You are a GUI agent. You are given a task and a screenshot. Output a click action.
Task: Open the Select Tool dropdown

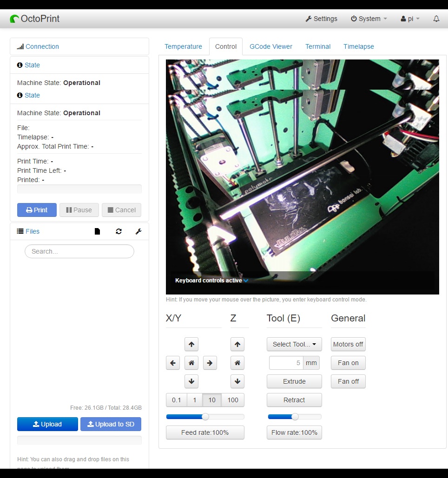(294, 344)
